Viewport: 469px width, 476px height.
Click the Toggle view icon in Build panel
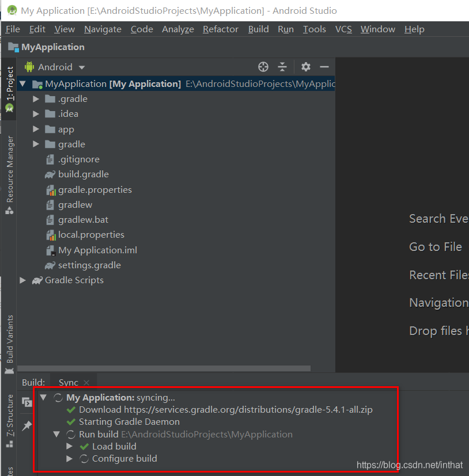(27, 402)
